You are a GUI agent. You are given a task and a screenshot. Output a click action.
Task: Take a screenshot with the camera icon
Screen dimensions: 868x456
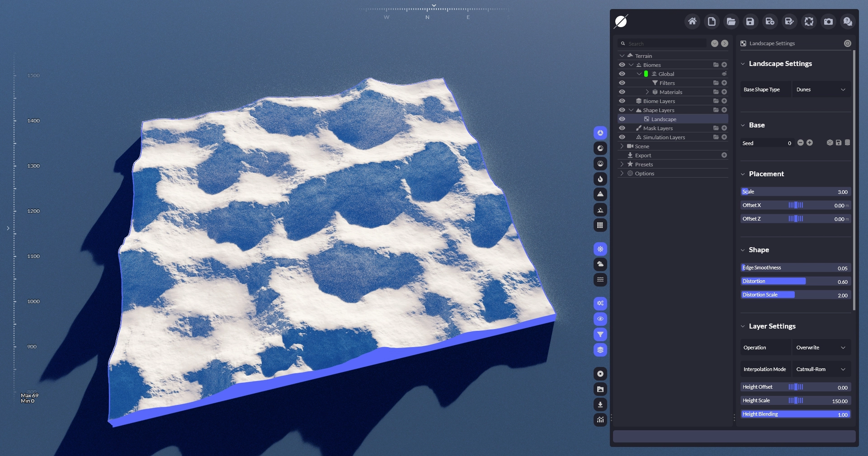tap(828, 21)
